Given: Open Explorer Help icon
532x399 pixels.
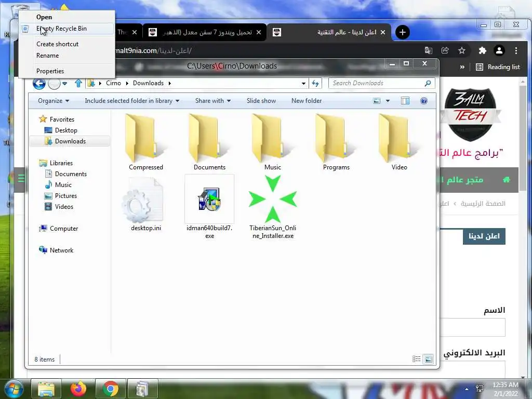Looking at the screenshot, I should [424, 101].
